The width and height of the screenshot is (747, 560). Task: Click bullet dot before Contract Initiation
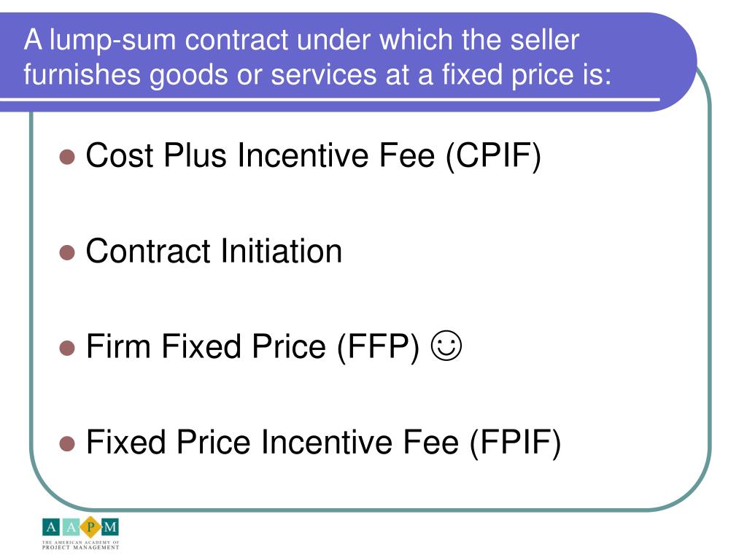67,253
